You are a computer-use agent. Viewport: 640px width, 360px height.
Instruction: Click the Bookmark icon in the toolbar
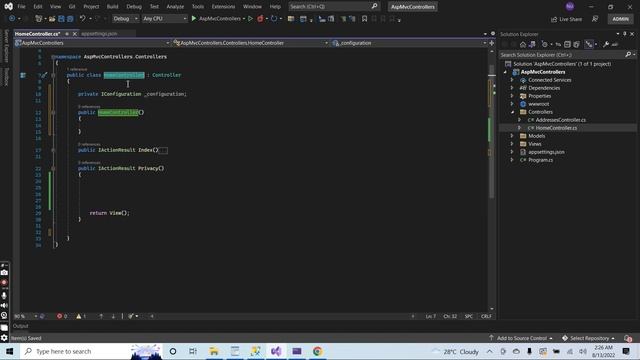pos(364,19)
